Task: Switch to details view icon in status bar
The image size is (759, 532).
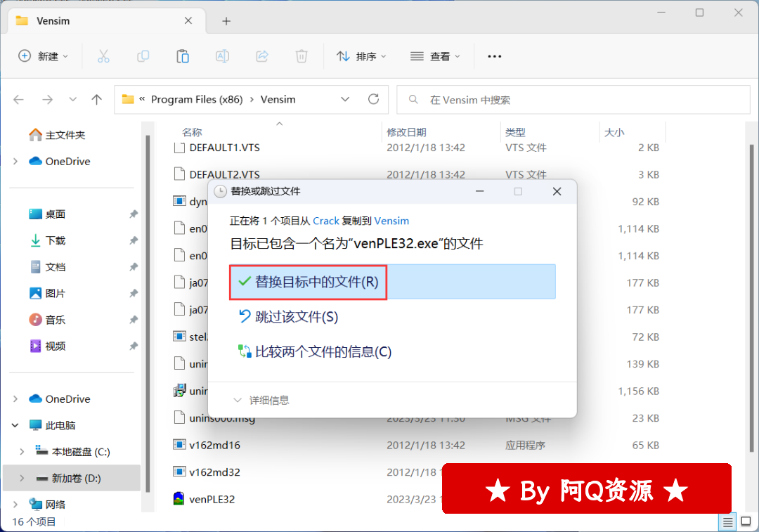Action: pos(727,522)
